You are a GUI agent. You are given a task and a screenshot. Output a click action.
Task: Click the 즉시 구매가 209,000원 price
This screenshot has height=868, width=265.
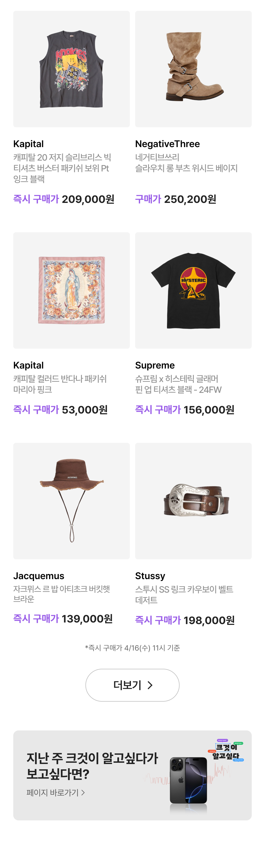64,199
